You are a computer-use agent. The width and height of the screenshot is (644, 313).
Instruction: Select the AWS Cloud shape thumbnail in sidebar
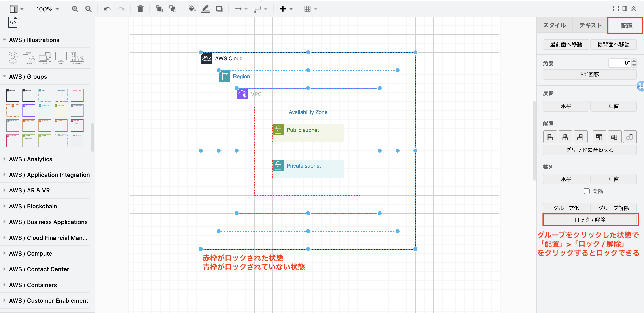click(x=13, y=95)
